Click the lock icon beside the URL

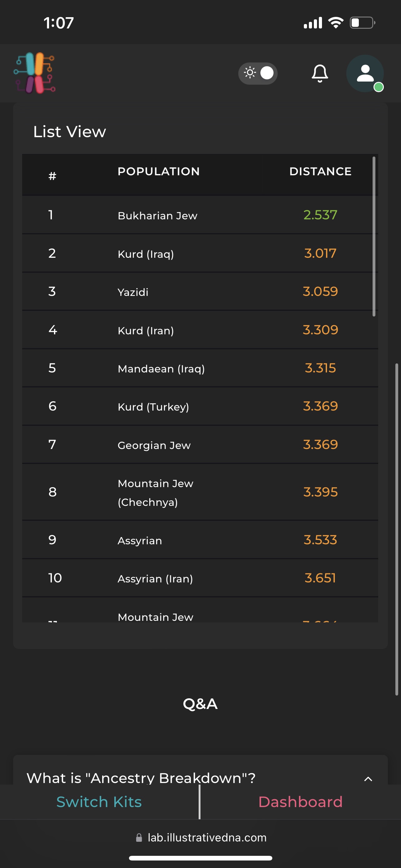point(139,837)
